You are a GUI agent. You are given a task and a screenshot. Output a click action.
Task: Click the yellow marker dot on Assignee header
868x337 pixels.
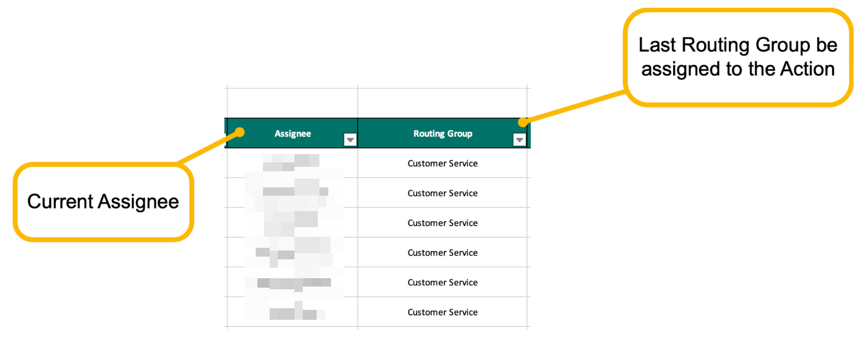[x=240, y=132]
